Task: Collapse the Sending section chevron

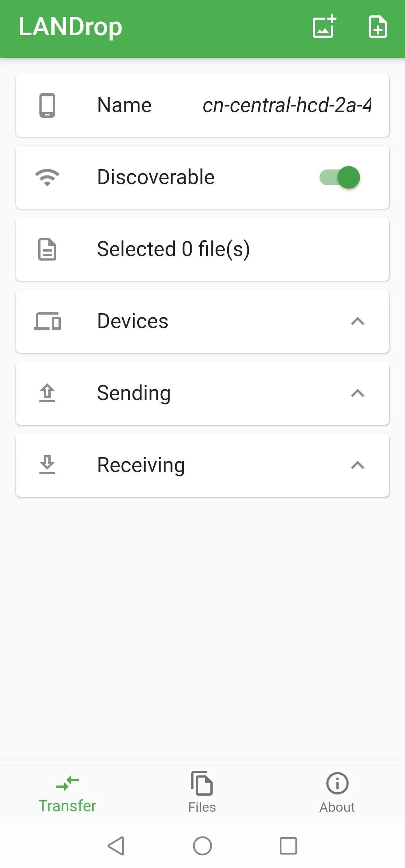Action: (358, 393)
